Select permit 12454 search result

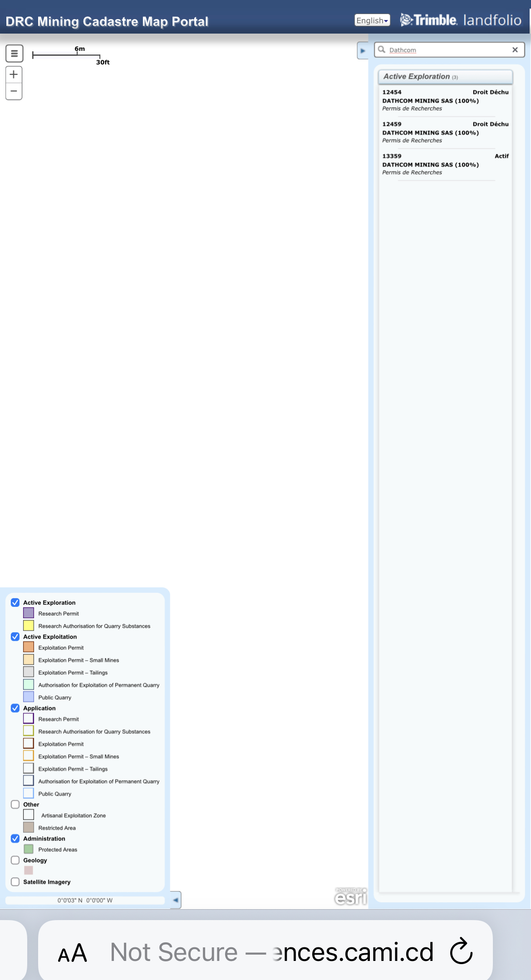445,100
